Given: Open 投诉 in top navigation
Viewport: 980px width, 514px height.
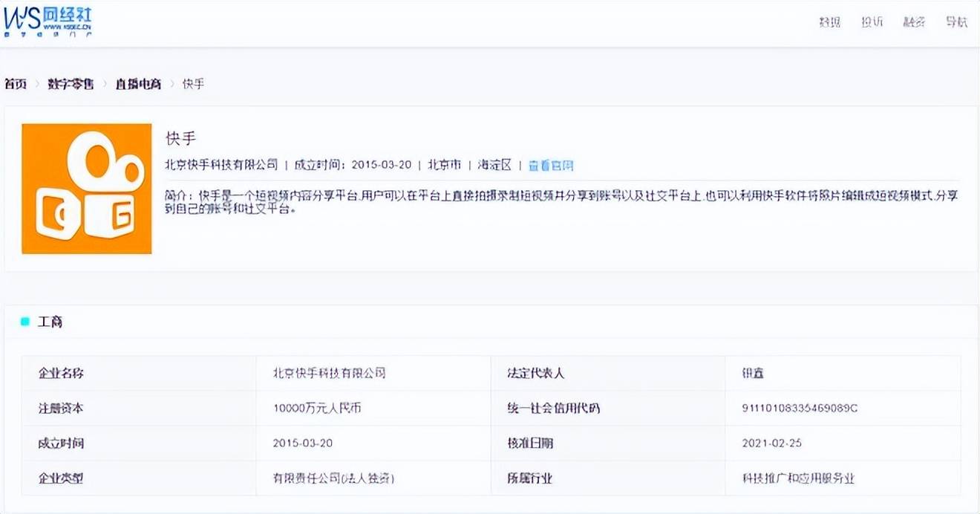Looking at the screenshot, I should [x=872, y=22].
